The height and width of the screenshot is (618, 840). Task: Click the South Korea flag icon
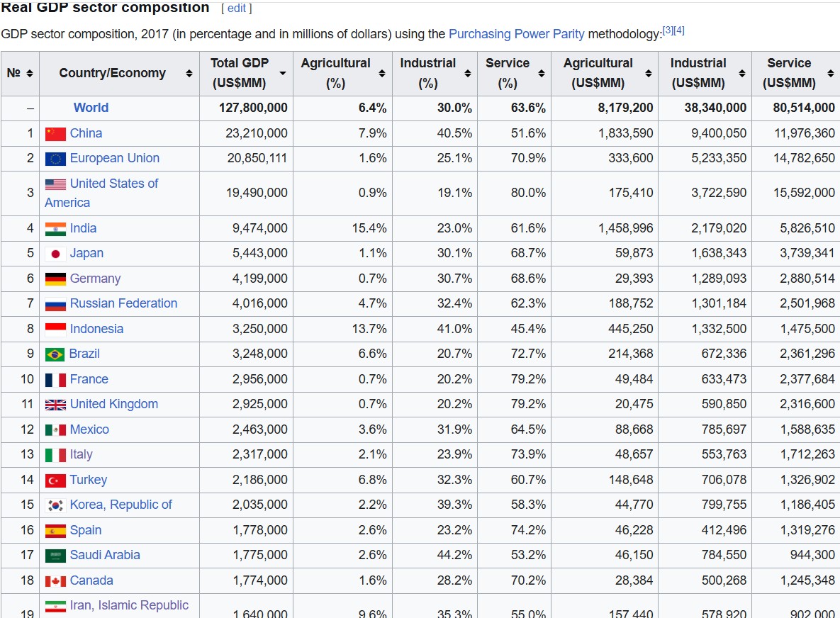click(x=55, y=505)
